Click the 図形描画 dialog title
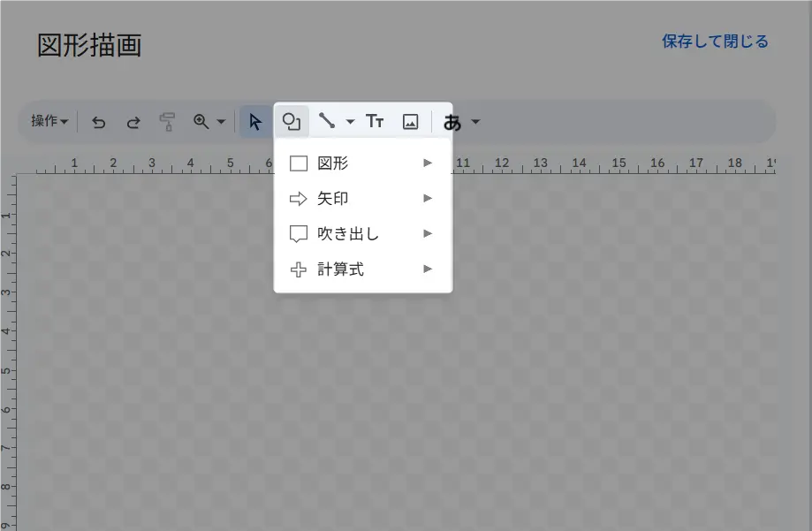This screenshot has height=531, width=812. coord(89,45)
